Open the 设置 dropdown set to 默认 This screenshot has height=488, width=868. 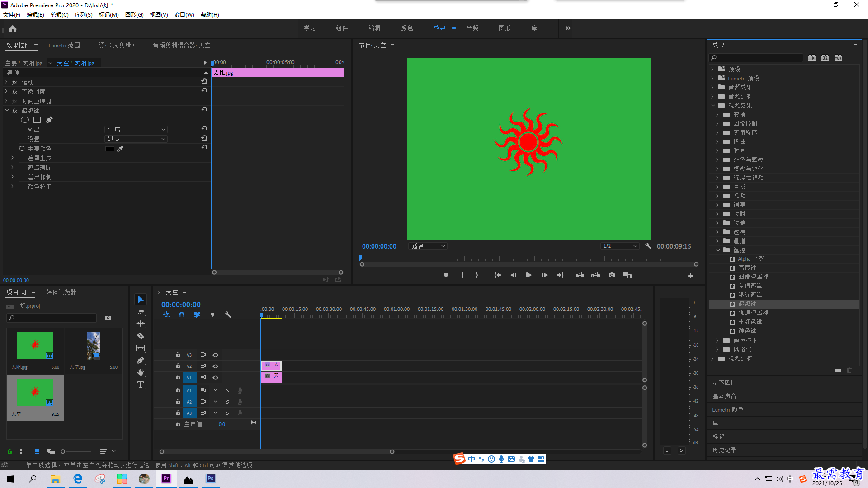coord(136,139)
